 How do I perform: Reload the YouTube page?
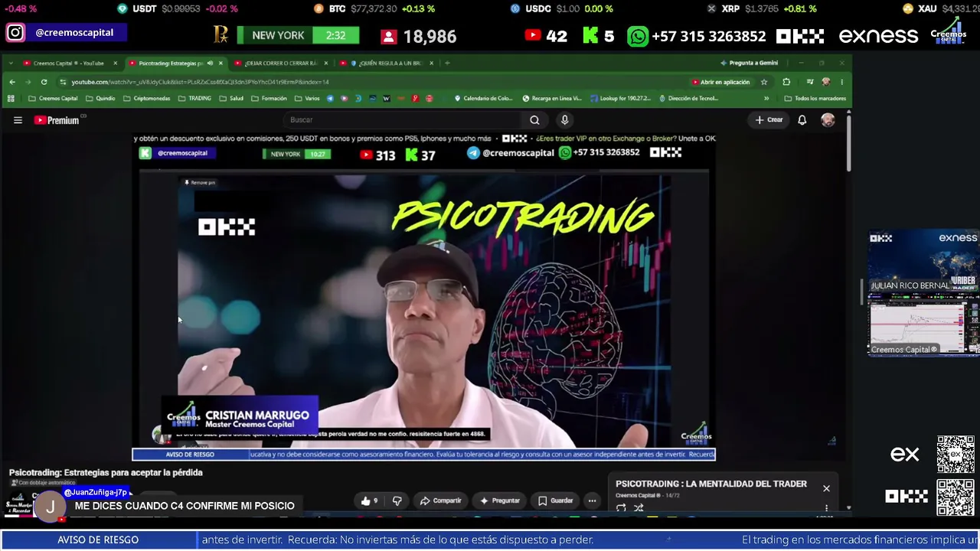(44, 82)
